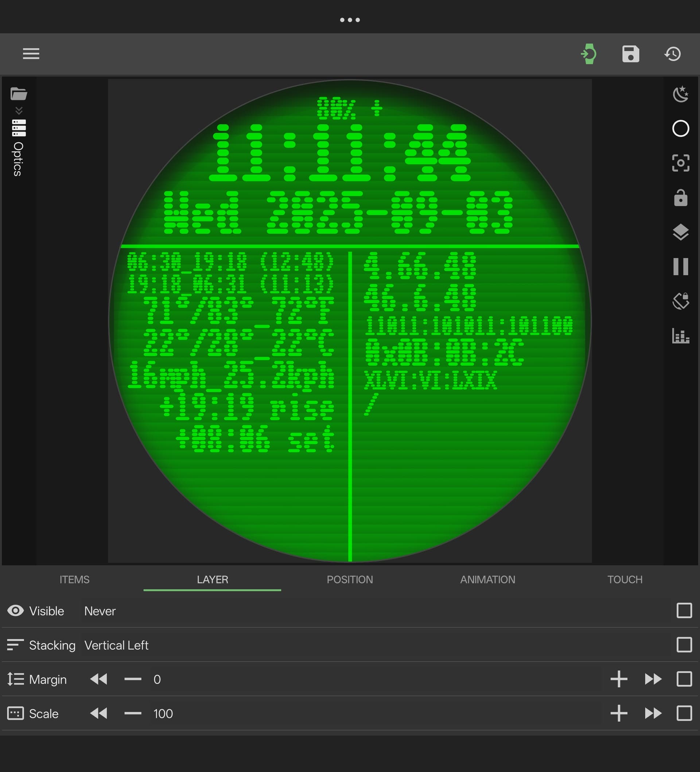700x772 pixels.
Task: Open Visible Never option
Action: pyautogui.click(x=100, y=611)
